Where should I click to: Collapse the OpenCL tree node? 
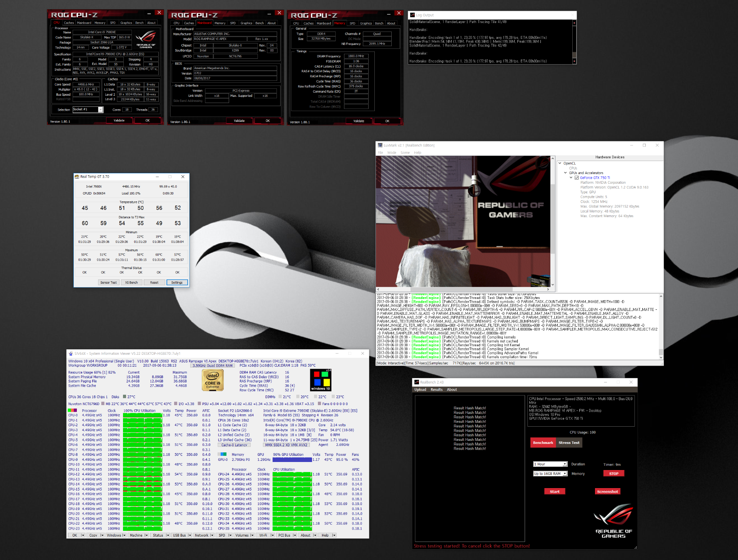point(560,163)
